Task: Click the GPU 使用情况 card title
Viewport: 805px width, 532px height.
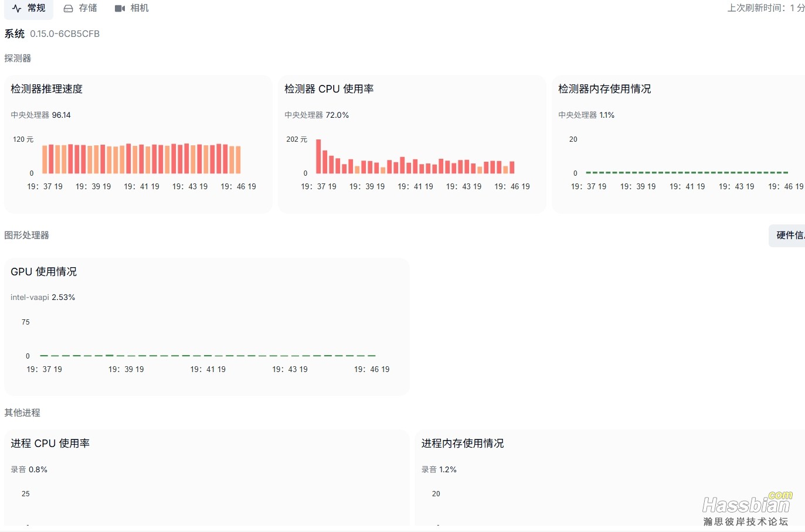Action: [x=44, y=271]
